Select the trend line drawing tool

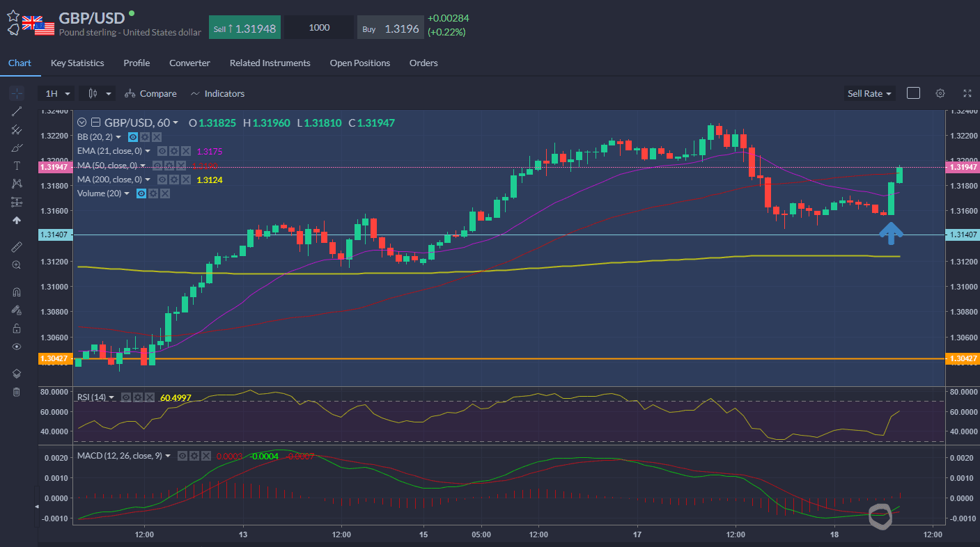tap(17, 111)
